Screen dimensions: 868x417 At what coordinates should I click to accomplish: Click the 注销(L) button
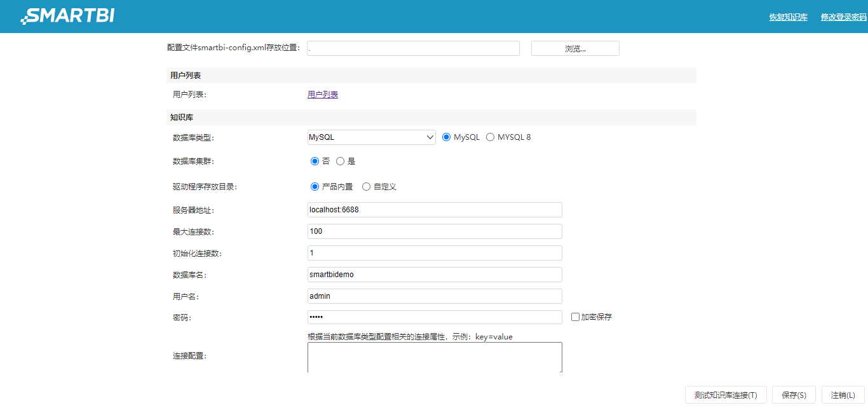click(843, 395)
